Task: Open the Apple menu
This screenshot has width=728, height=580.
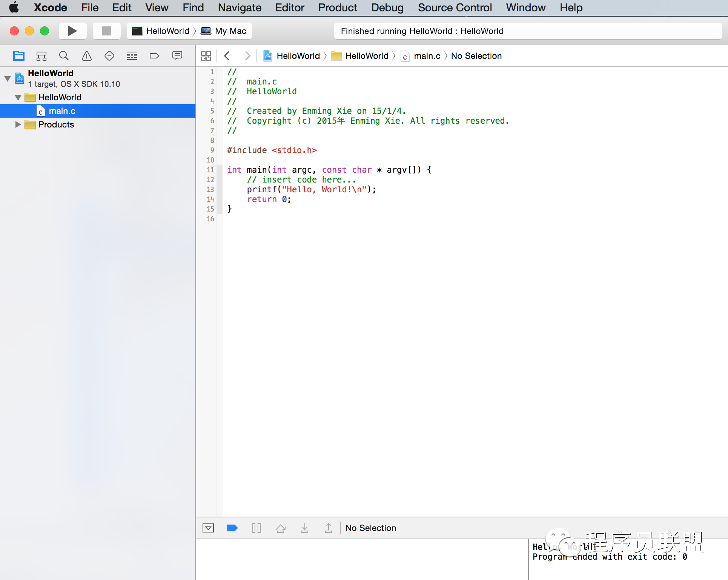Action: coord(14,8)
